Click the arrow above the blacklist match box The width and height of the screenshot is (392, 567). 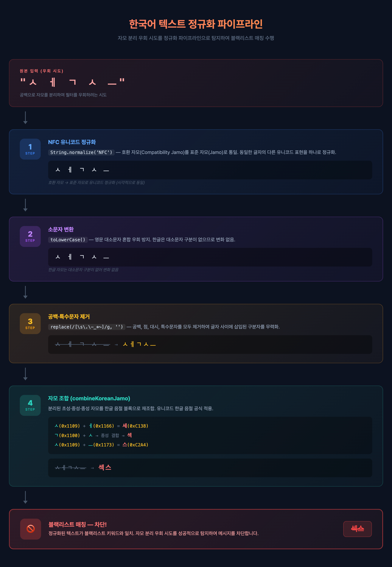pyautogui.click(x=25, y=497)
